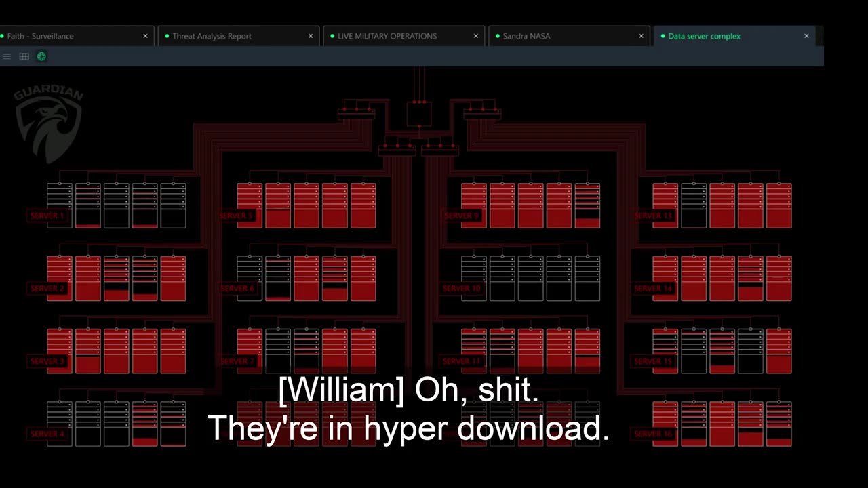This screenshot has width=868, height=488.
Task: Click the SERVER 2 label
Action: (47, 288)
